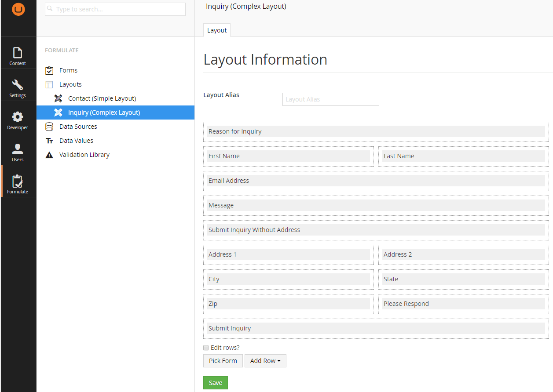
Task: Select Forms in the tree
Action: click(68, 70)
